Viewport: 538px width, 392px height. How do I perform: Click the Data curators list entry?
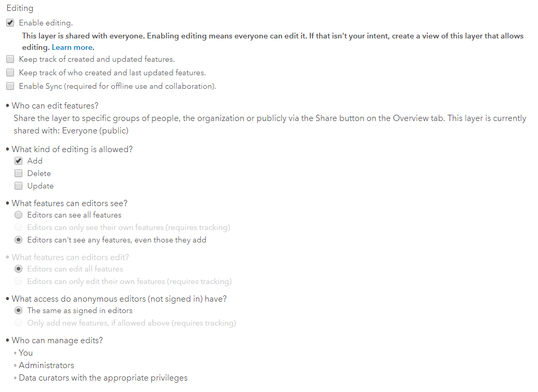(103, 378)
